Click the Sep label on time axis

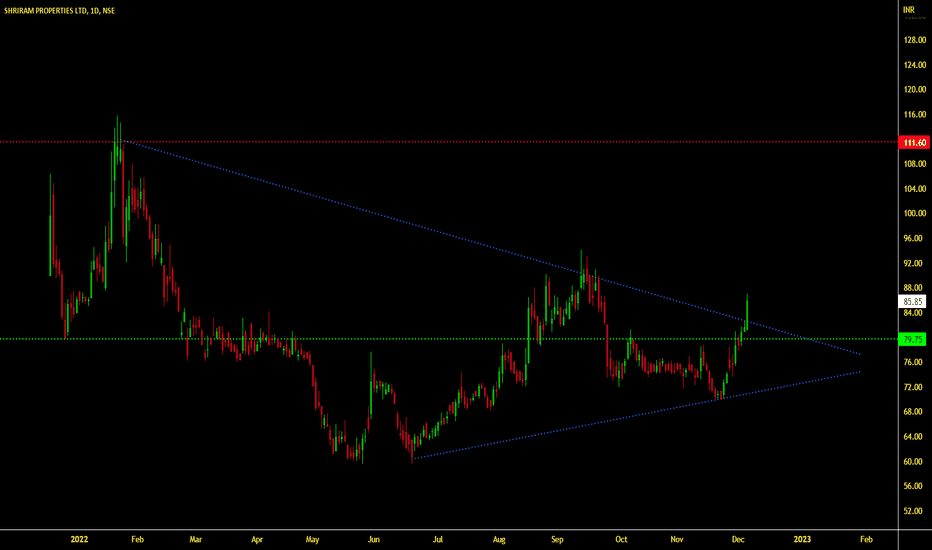point(557,539)
